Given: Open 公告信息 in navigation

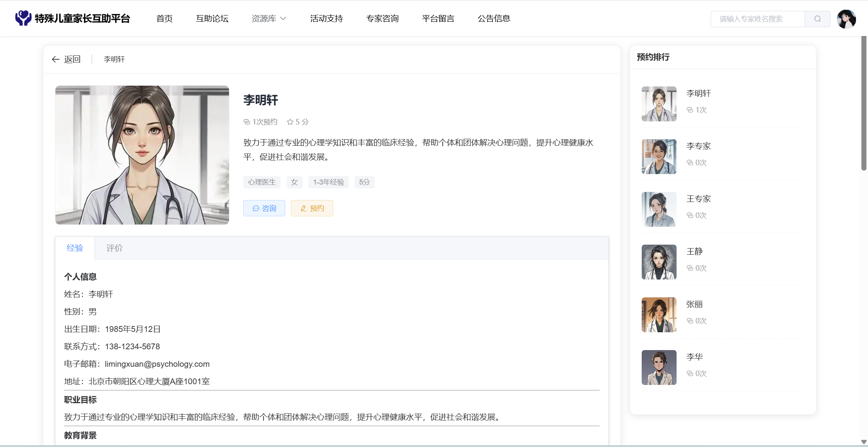Looking at the screenshot, I should (494, 19).
